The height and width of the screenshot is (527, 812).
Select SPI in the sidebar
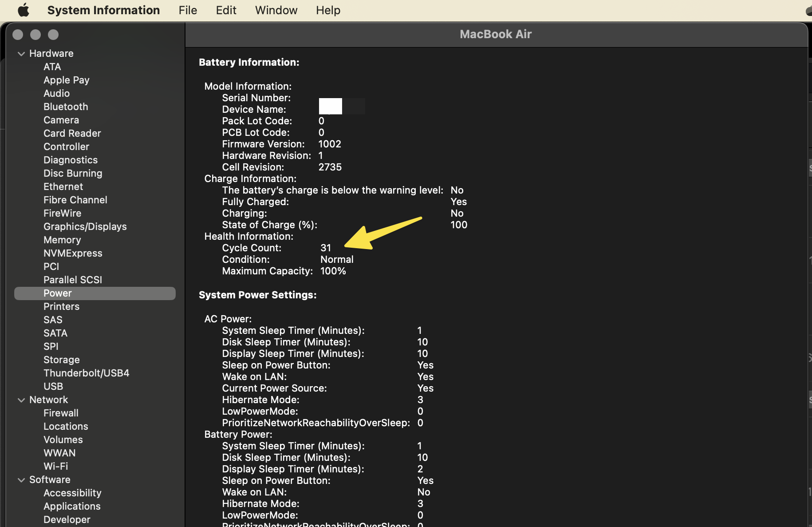point(51,346)
